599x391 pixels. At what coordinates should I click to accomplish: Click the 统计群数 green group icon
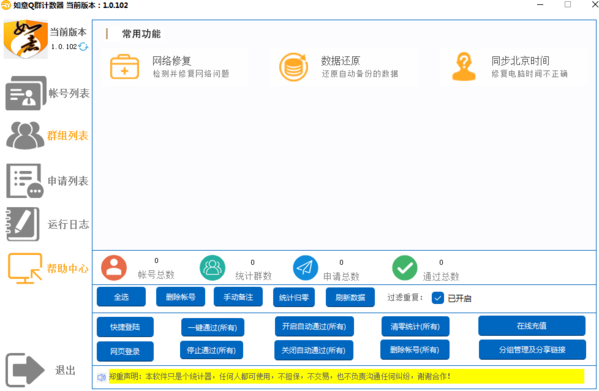(212, 268)
